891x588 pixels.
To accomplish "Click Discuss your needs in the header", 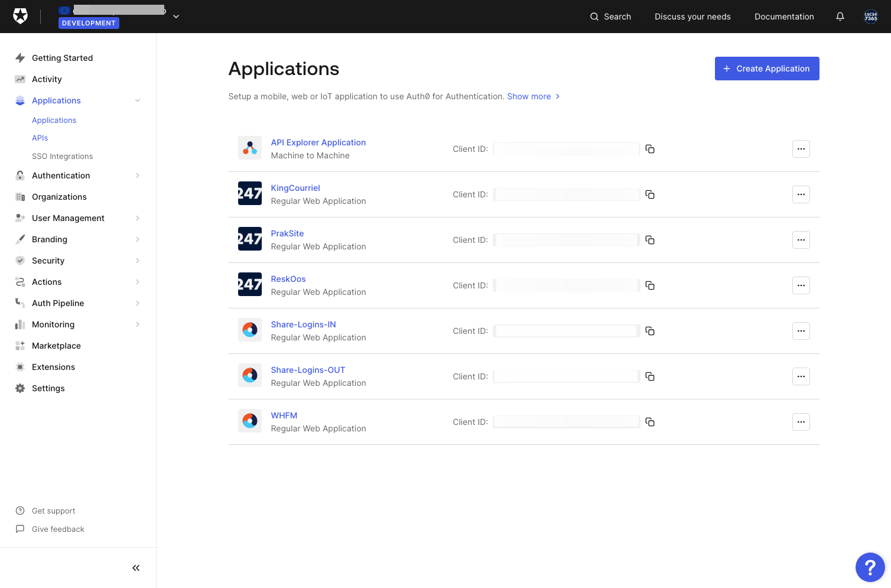I will pyautogui.click(x=692, y=17).
